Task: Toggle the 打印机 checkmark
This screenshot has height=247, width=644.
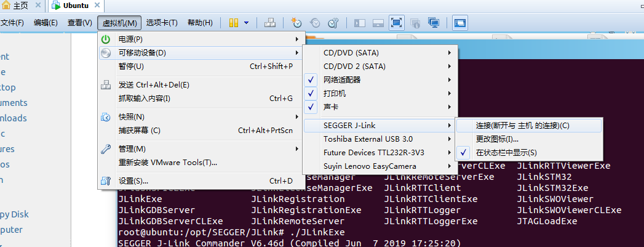Action: click(x=312, y=93)
